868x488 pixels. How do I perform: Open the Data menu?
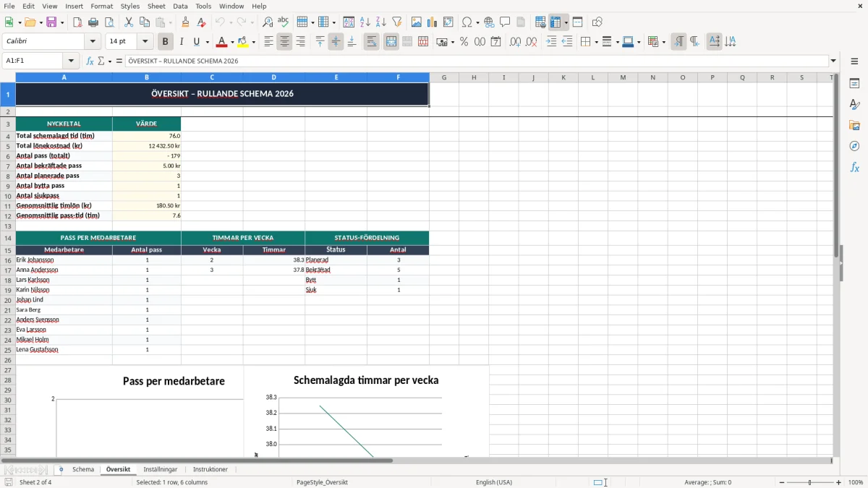(x=180, y=6)
